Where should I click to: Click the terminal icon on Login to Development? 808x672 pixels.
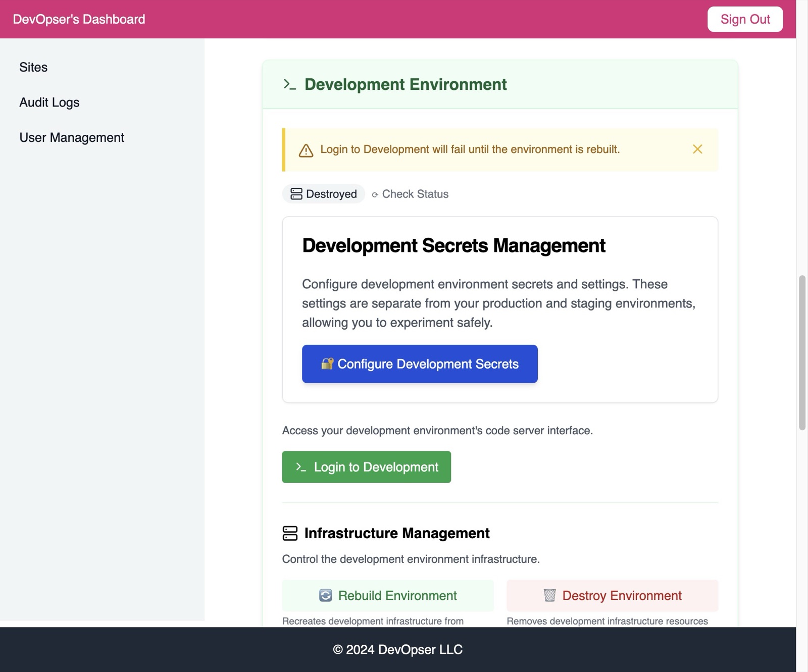pos(301,467)
